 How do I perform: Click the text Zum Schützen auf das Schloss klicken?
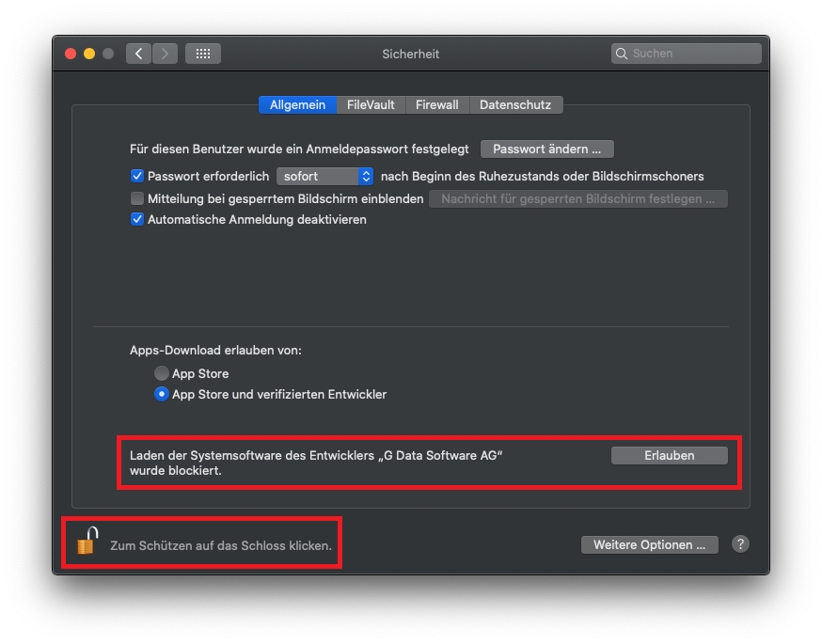(221, 545)
